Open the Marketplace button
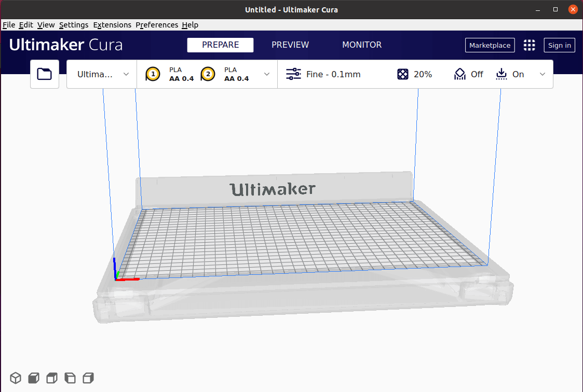Screen dimensions: 583x392 click(x=490, y=45)
